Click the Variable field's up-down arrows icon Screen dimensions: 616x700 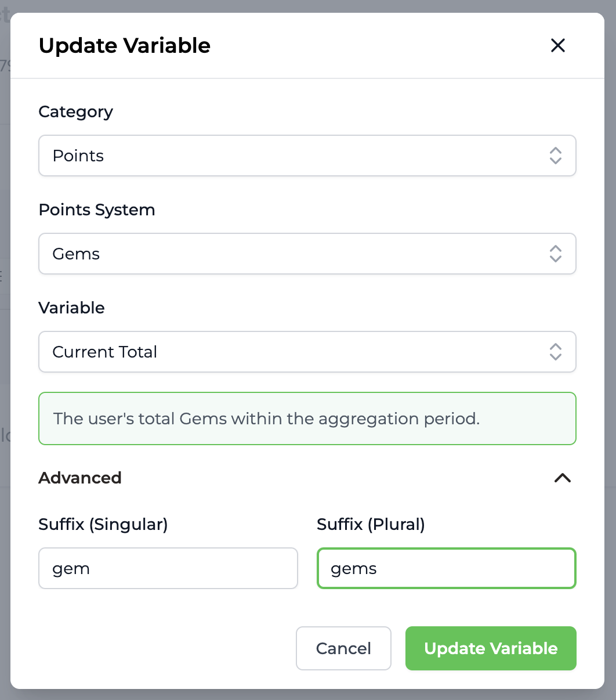tap(555, 352)
